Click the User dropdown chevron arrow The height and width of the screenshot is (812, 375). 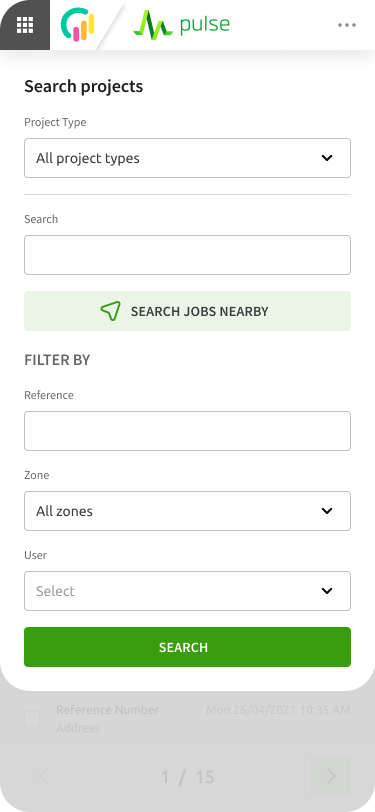click(327, 591)
